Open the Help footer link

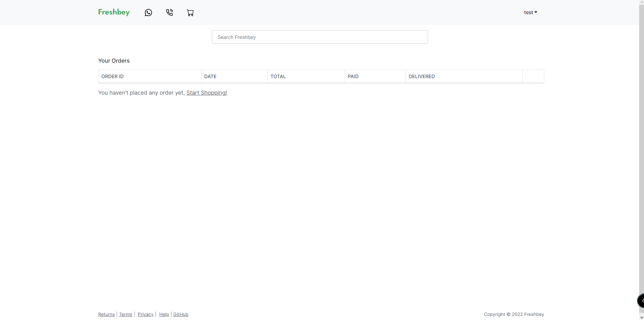[x=164, y=314]
